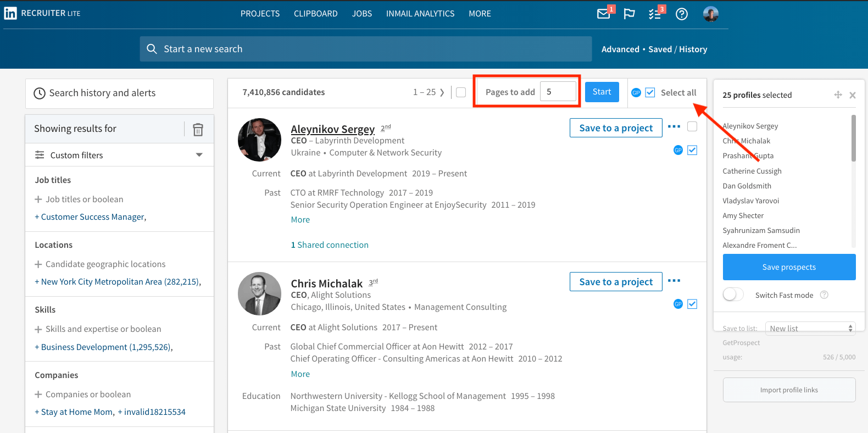Open the Save to list New list dropdown
This screenshot has width=868, height=433.
810,328
